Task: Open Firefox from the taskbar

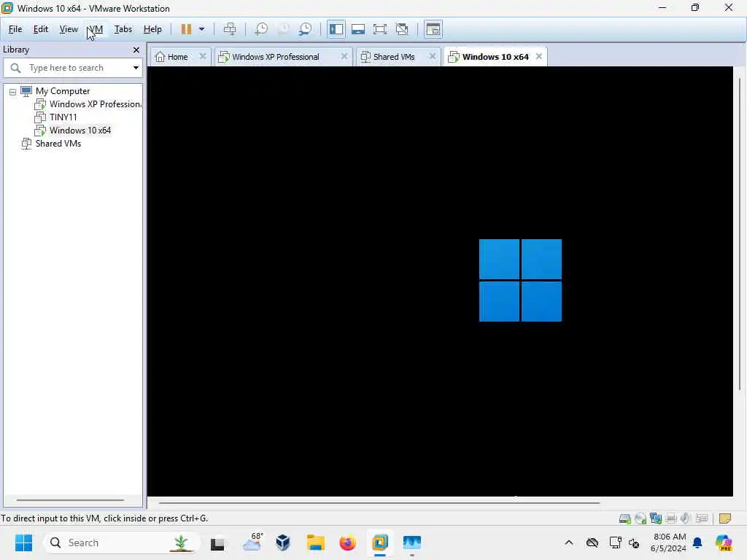Action: (348, 542)
